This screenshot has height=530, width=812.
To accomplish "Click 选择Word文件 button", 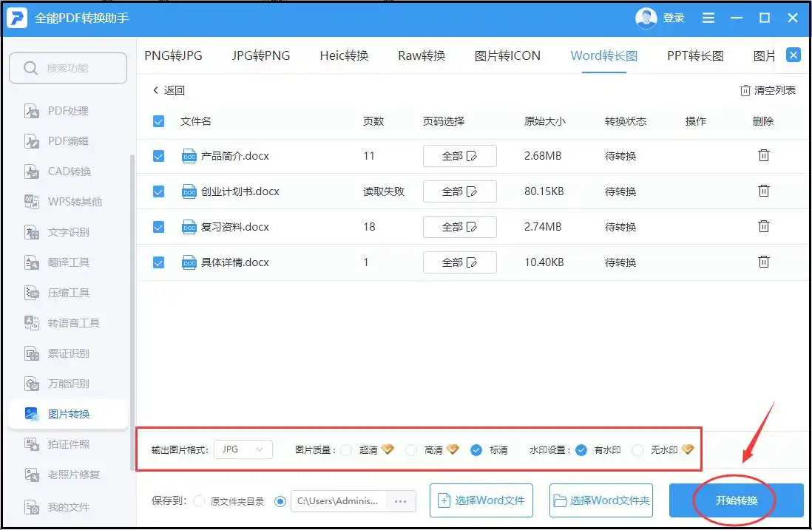I will point(481,500).
